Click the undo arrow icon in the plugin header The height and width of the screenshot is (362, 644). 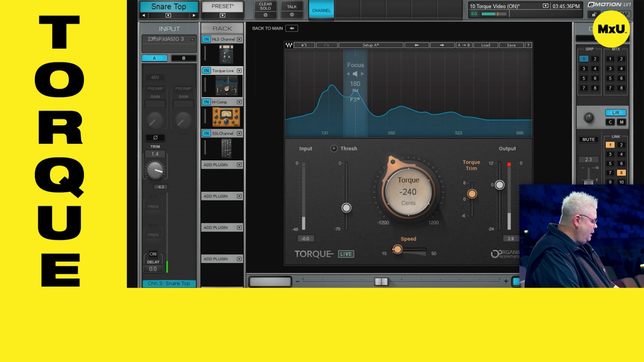[305, 45]
